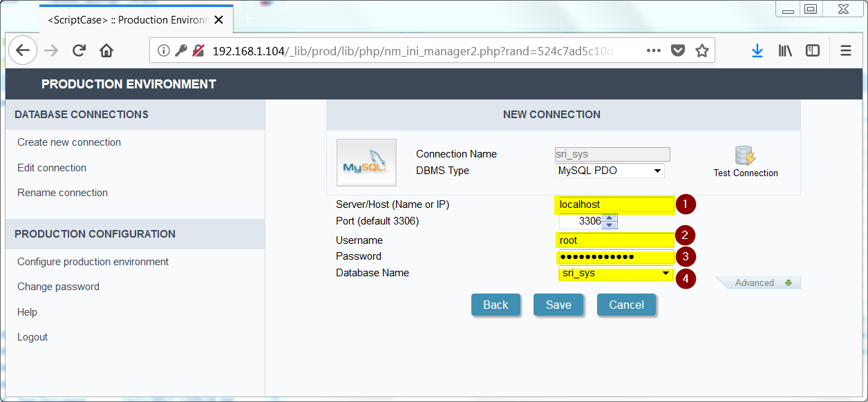Click the MySQL logo image
The image size is (868, 402).
366,162
